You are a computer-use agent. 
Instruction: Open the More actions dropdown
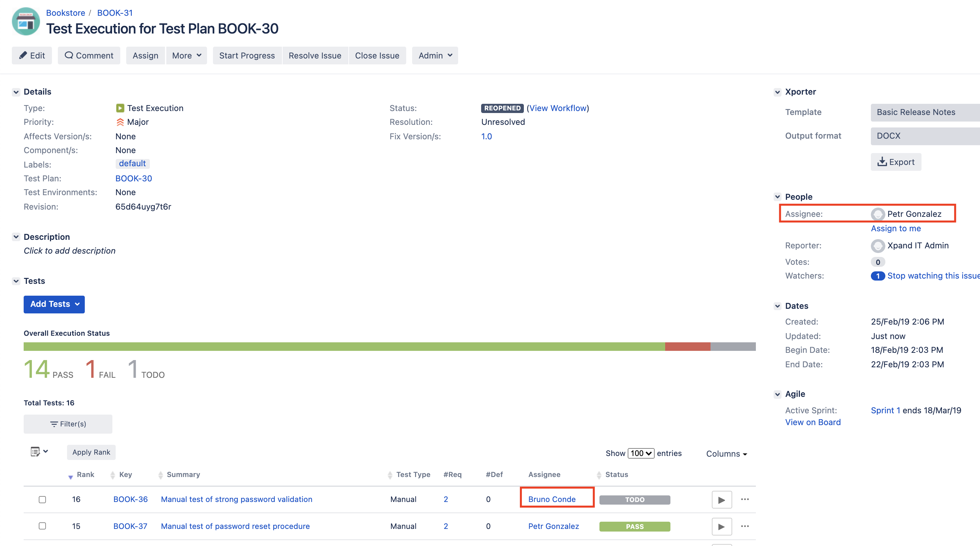tap(186, 56)
